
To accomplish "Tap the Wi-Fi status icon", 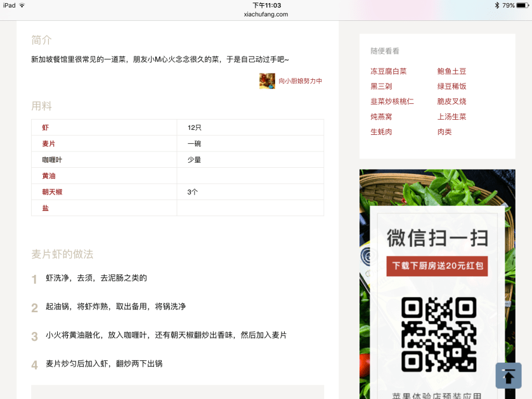I will [22, 5].
